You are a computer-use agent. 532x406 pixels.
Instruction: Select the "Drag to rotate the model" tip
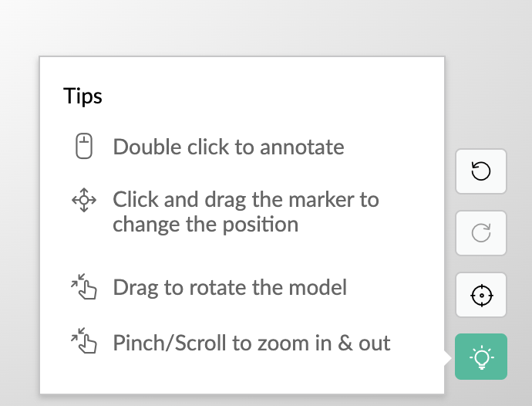(x=230, y=288)
